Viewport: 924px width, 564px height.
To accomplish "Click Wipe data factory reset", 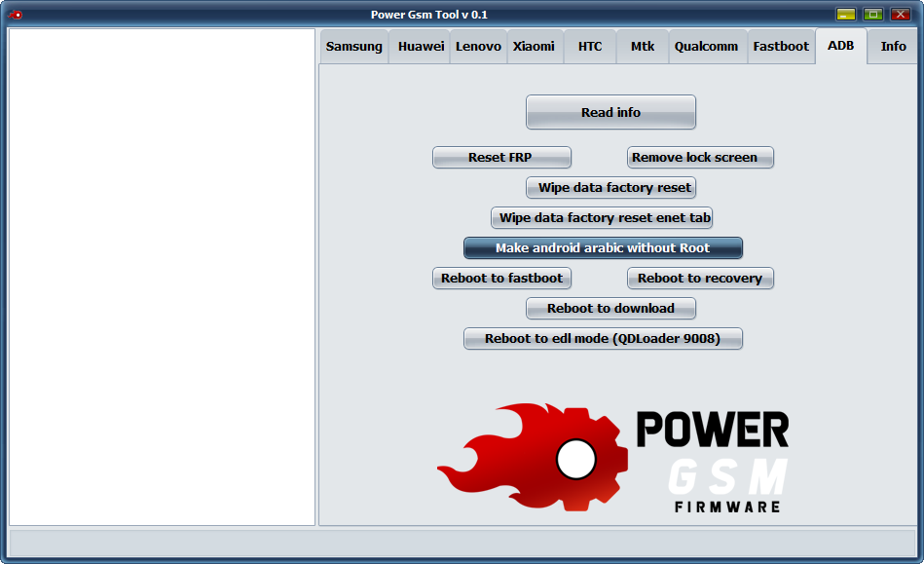I will coord(610,187).
